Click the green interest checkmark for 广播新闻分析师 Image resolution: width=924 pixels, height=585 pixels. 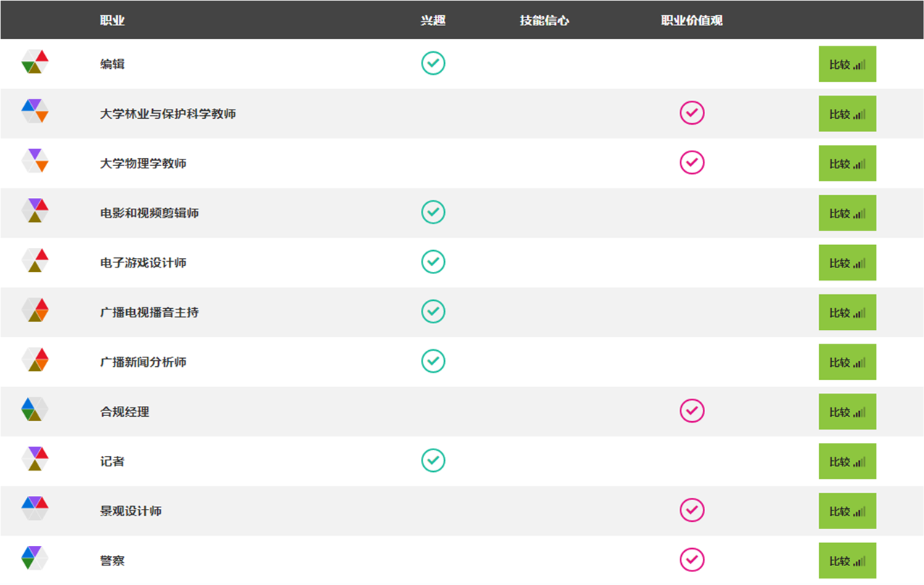[x=433, y=361]
